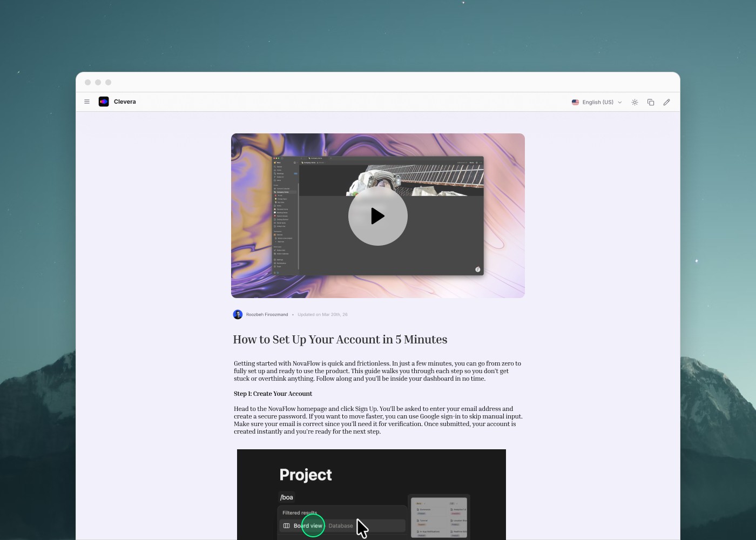Click the pencil edit icon
Viewport: 756px width, 540px height.
pyautogui.click(x=667, y=102)
